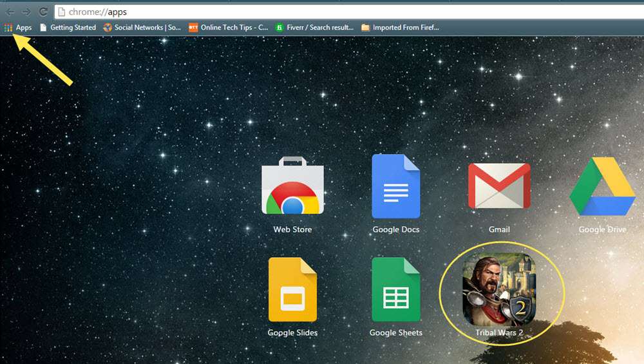
Task: Open the Fiverr Search results bookmark
Action: 314,28
